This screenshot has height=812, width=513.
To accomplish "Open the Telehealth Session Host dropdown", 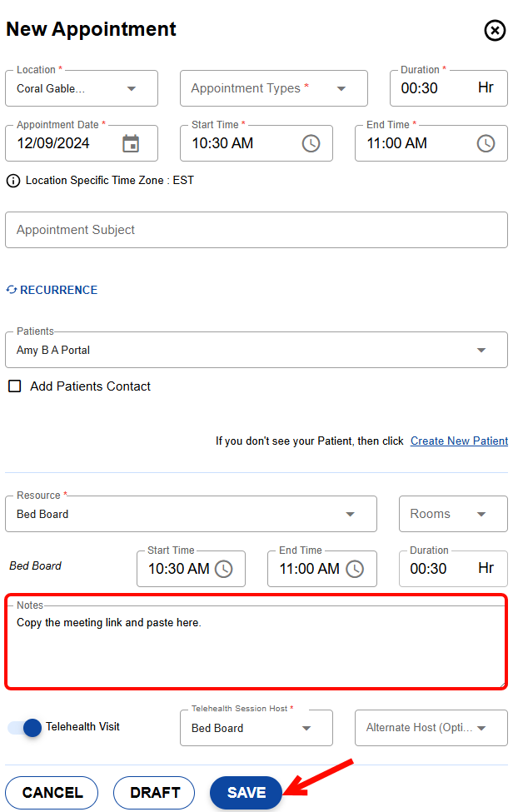I will [306, 729].
